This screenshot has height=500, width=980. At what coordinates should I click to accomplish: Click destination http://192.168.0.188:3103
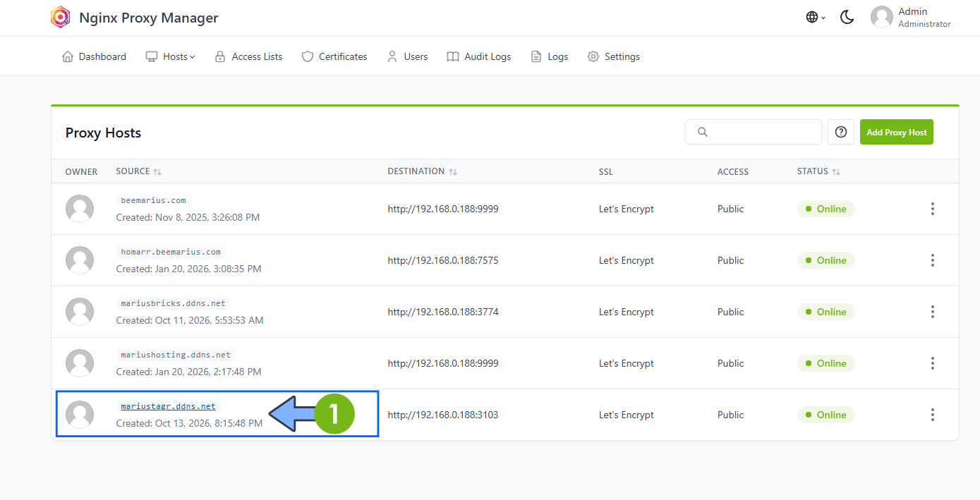pyautogui.click(x=443, y=415)
